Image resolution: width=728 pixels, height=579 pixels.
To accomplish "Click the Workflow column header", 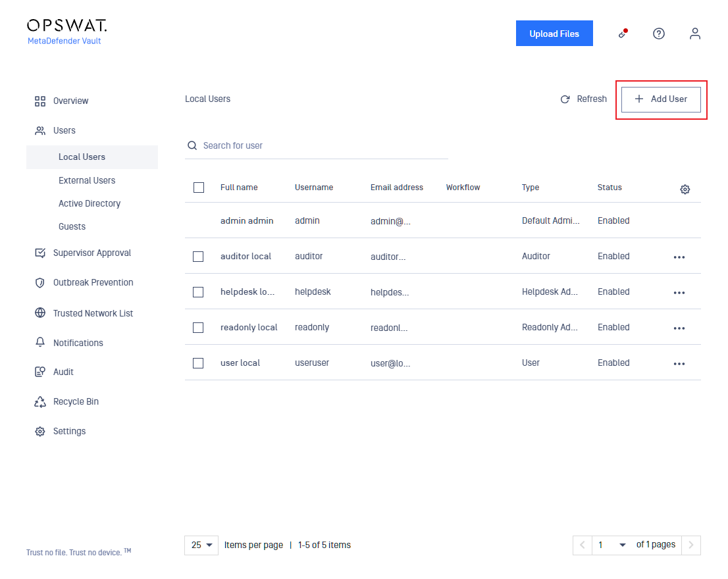I will click(463, 188).
